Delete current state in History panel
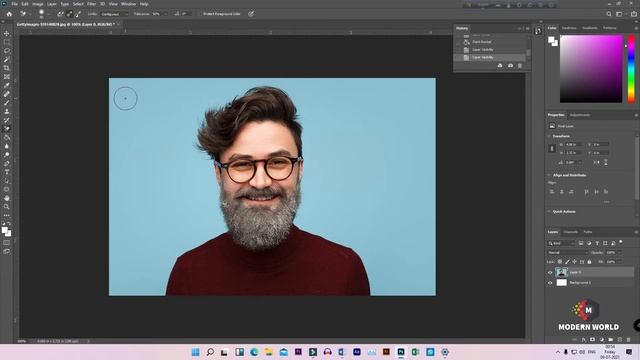Image resolution: width=640 pixels, height=360 pixels. point(520,66)
